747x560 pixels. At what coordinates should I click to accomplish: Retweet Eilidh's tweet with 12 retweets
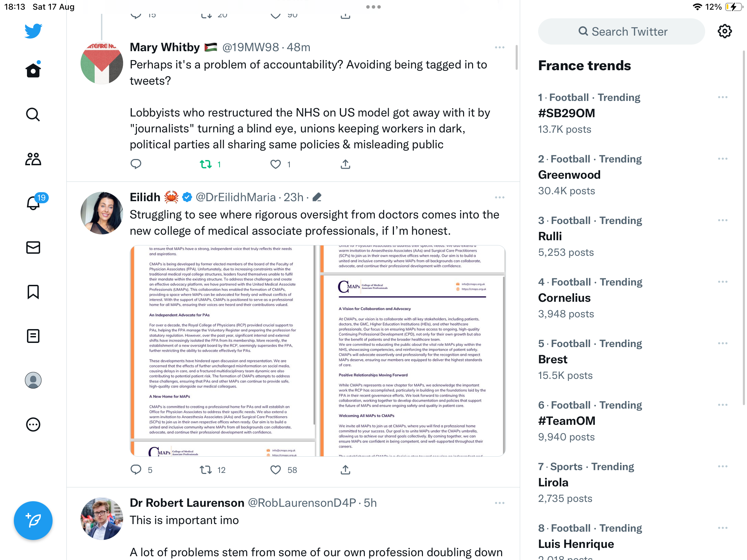click(x=206, y=470)
